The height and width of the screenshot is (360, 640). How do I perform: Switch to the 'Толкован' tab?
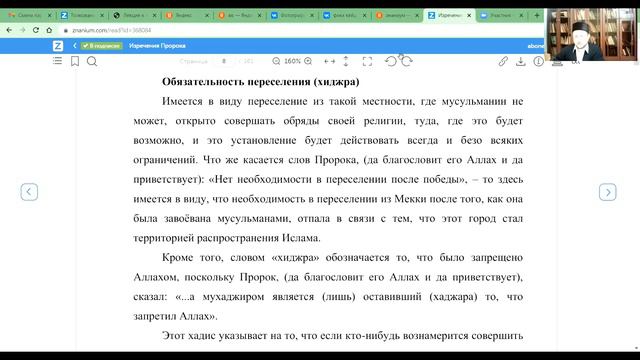point(82,15)
